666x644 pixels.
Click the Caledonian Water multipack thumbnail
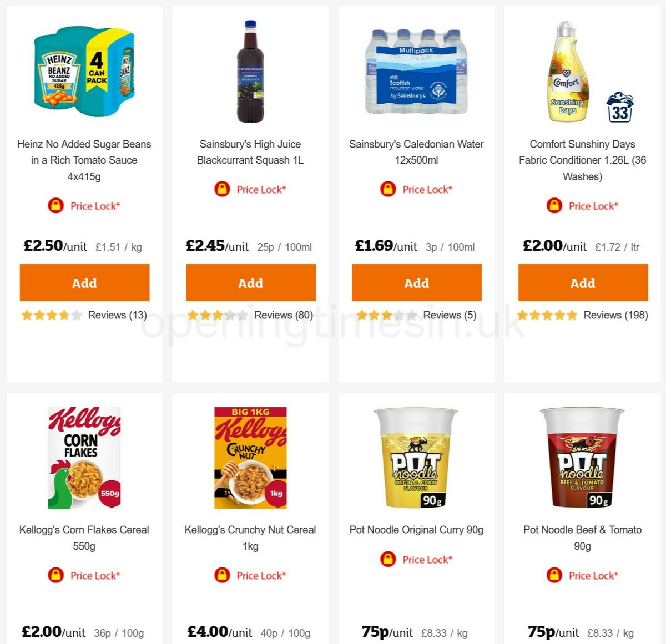coord(416,72)
